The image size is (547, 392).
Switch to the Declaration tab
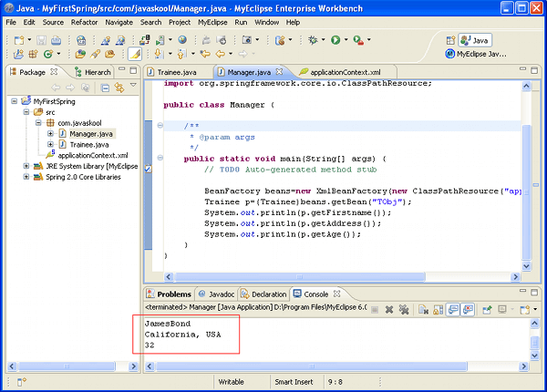[x=263, y=294]
